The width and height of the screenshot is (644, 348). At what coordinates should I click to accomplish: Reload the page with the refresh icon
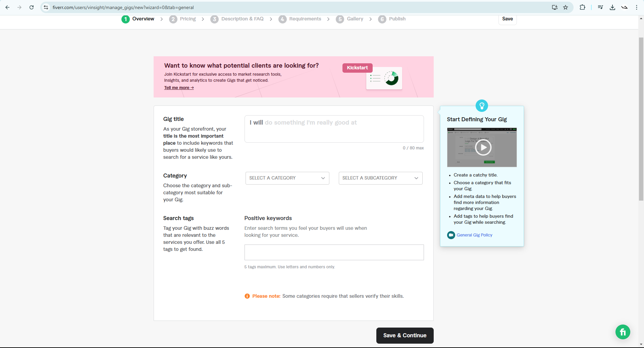click(x=32, y=7)
